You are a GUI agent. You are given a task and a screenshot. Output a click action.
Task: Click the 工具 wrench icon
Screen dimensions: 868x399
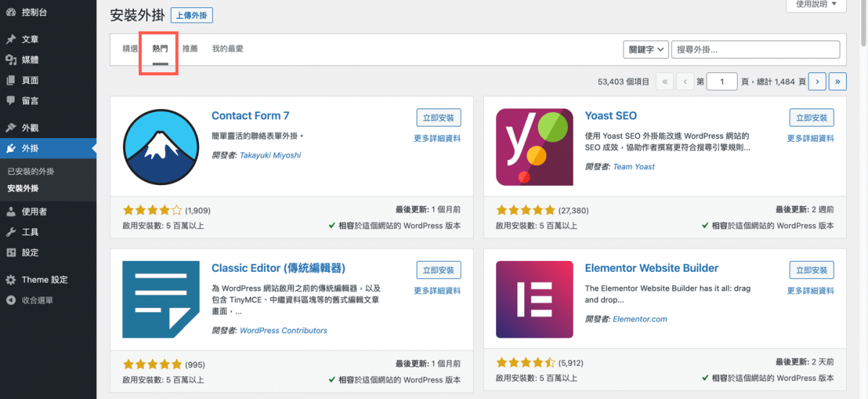point(11,232)
